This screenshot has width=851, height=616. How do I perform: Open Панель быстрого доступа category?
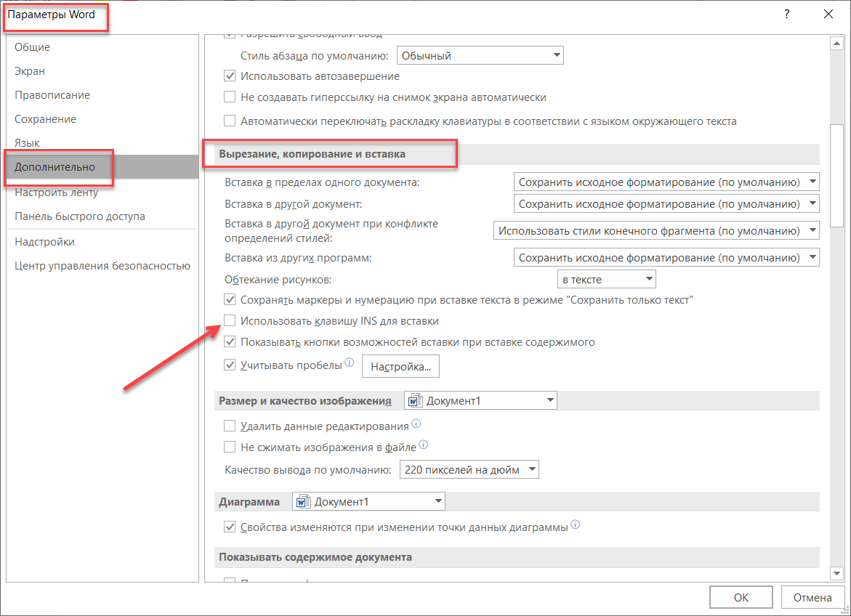[102, 216]
